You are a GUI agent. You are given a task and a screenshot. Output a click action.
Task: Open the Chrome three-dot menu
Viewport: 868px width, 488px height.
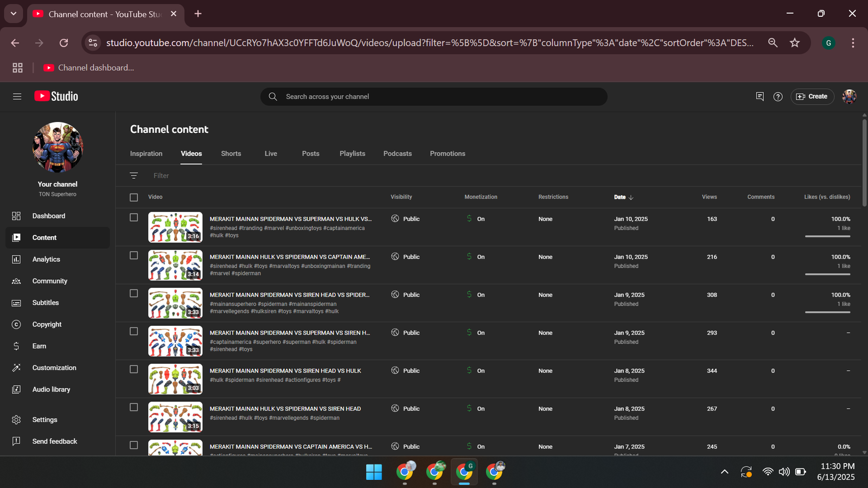tap(853, 43)
